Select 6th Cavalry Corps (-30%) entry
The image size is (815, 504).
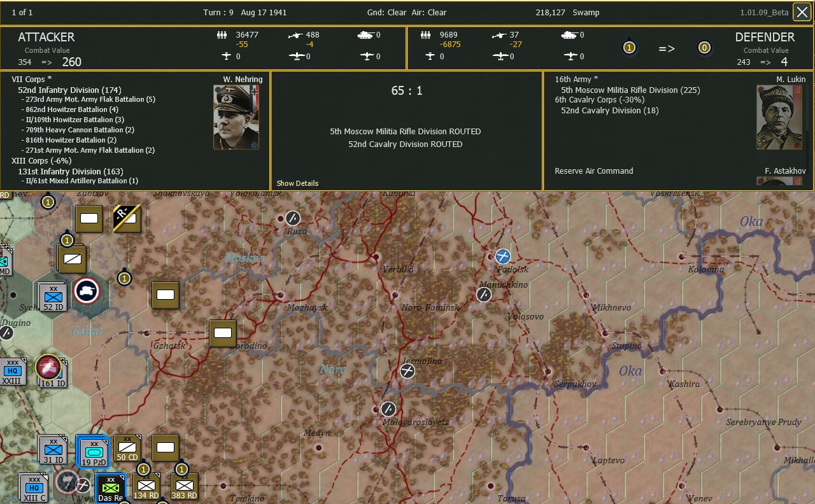pyautogui.click(x=600, y=100)
